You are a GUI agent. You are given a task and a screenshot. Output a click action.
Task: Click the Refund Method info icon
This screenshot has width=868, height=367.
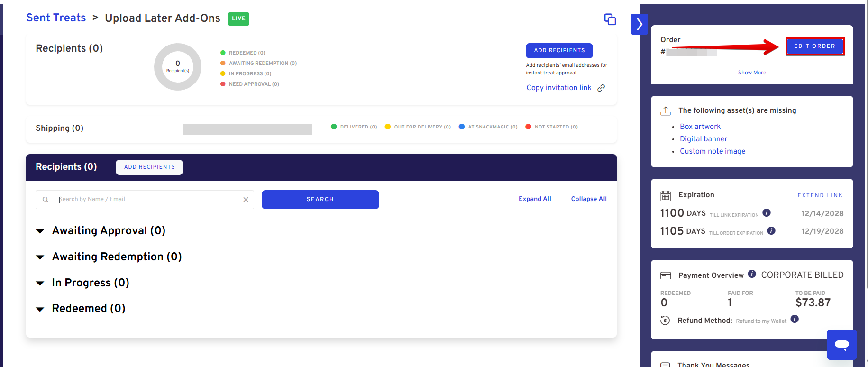click(795, 319)
